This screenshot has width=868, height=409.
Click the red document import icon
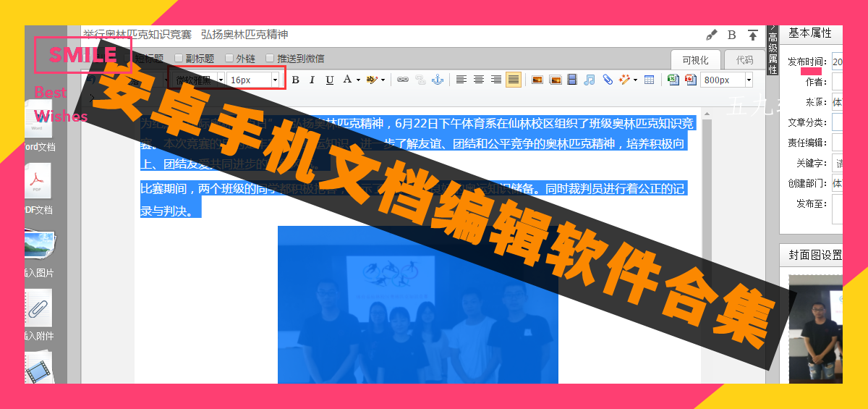click(691, 80)
